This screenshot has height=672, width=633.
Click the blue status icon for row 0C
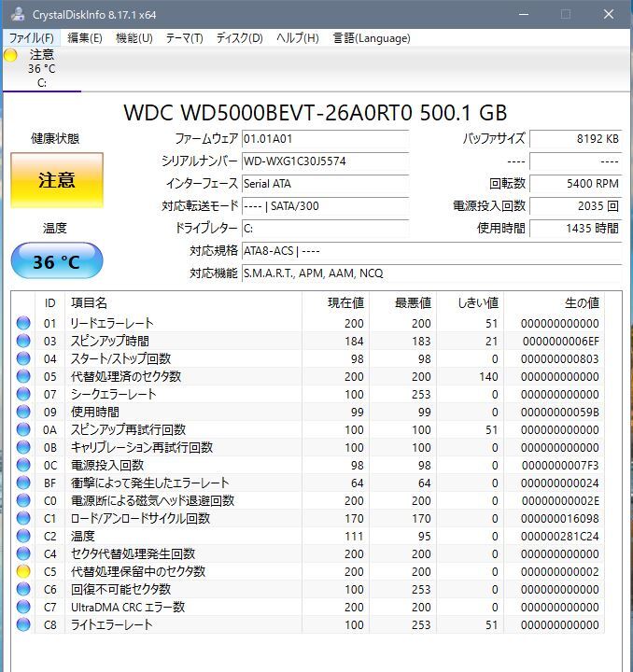tap(23, 465)
